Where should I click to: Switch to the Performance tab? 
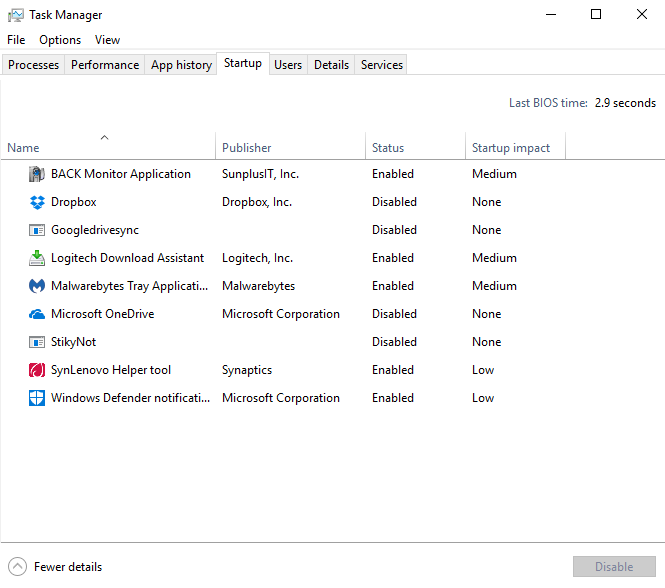click(x=105, y=65)
